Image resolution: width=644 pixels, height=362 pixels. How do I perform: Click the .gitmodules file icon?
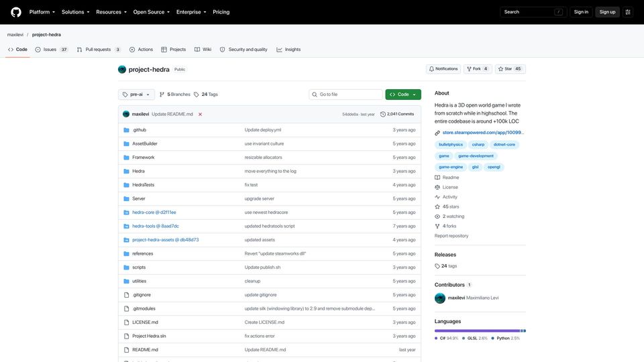click(127, 308)
